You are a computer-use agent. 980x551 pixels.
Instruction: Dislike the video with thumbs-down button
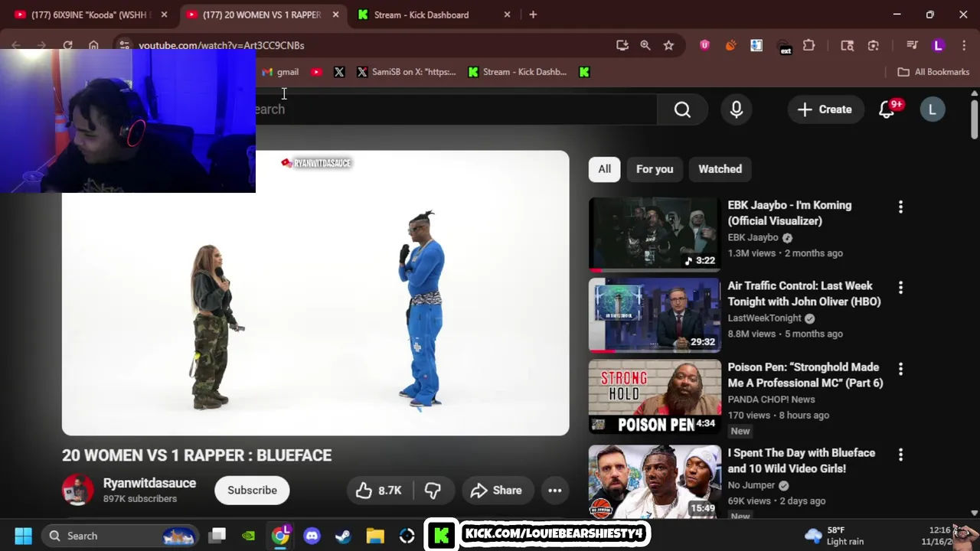click(x=433, y=491)
